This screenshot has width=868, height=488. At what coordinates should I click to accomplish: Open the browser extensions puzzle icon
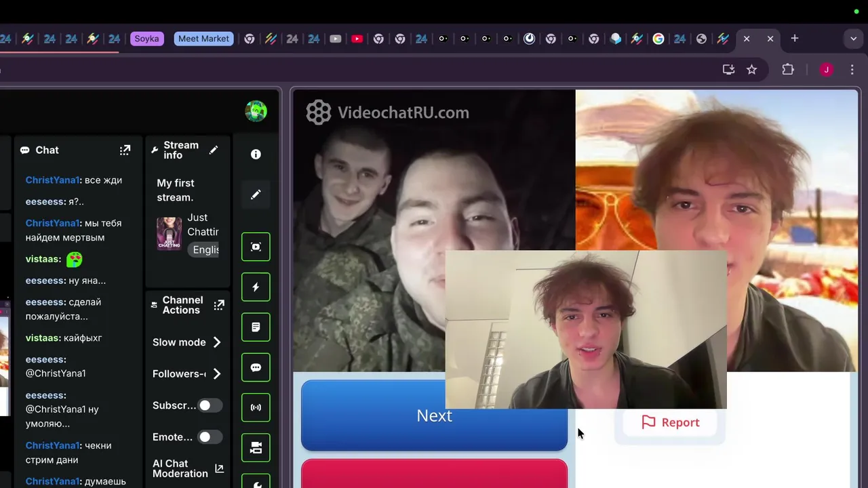787,69
